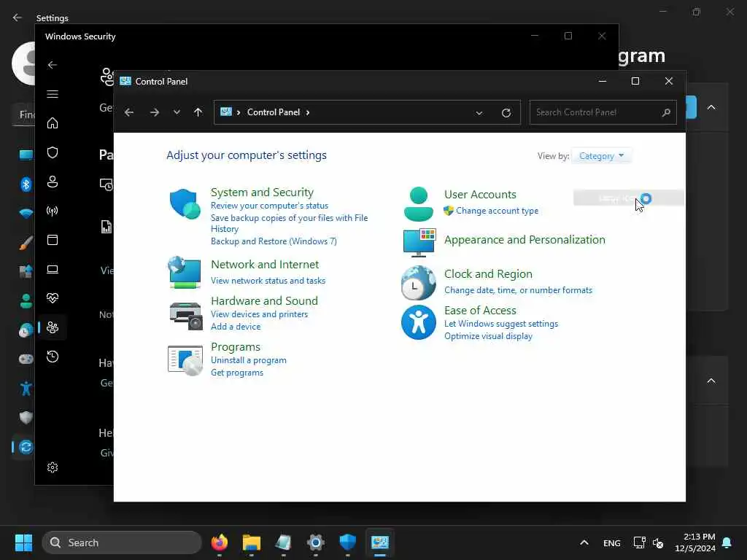The width and height of the screenshot is (747, 560).
Task: Select Bluetooth & devices in Settings sidebar
Action: click(x=26, y=184)
